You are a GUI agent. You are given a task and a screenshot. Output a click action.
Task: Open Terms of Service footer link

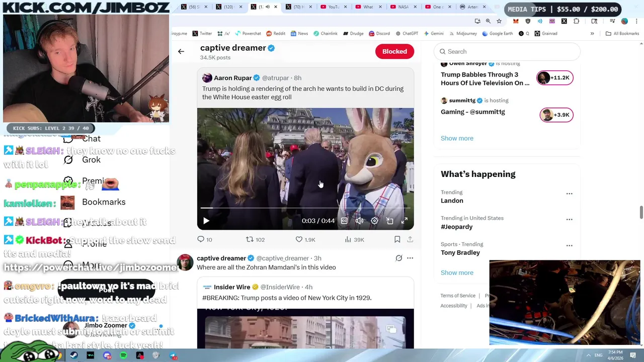[x=458, y=296]
